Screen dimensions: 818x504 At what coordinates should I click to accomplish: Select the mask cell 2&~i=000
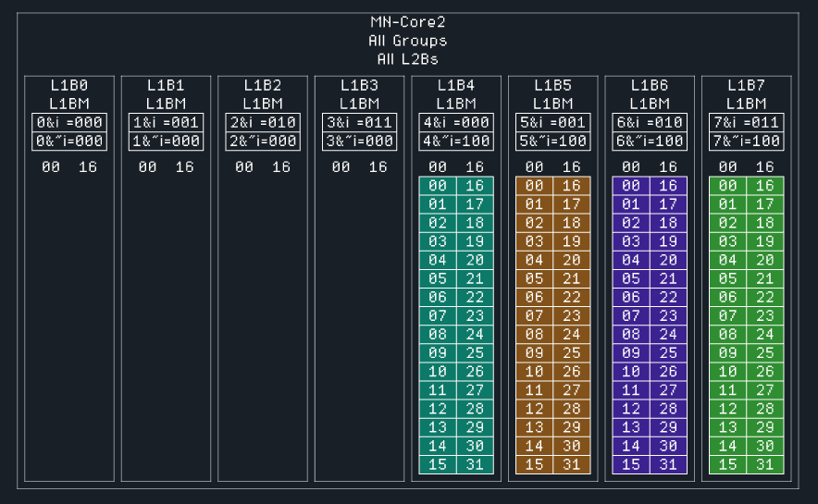[x=263, y=141]
